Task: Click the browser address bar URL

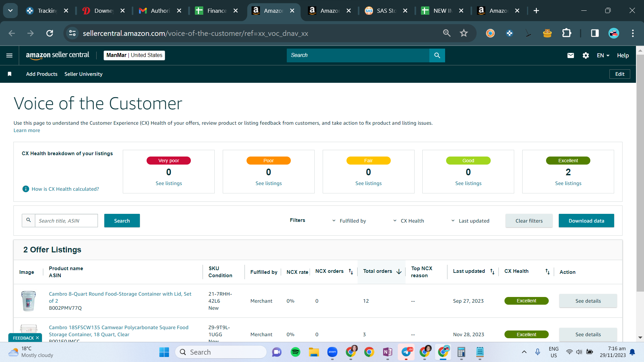Action: click(196, 33)
